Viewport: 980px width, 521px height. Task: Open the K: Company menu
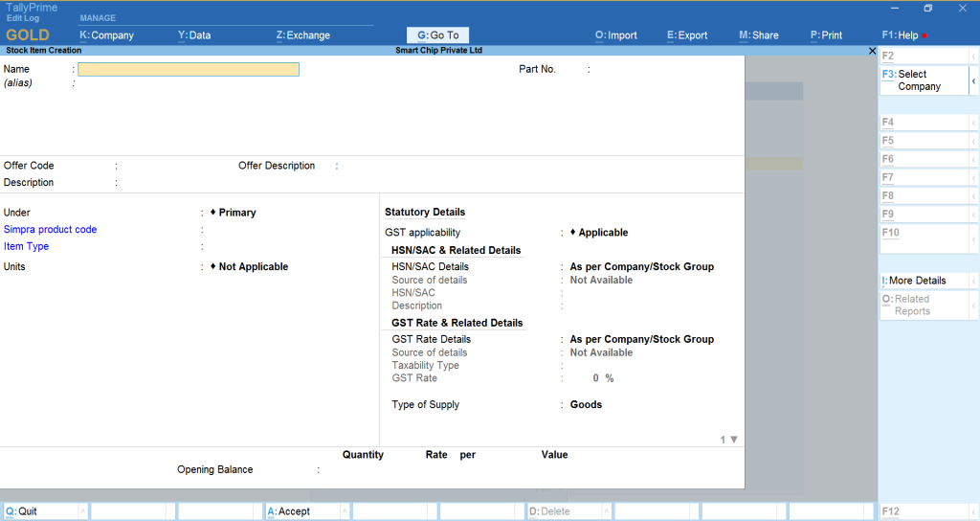106,35
